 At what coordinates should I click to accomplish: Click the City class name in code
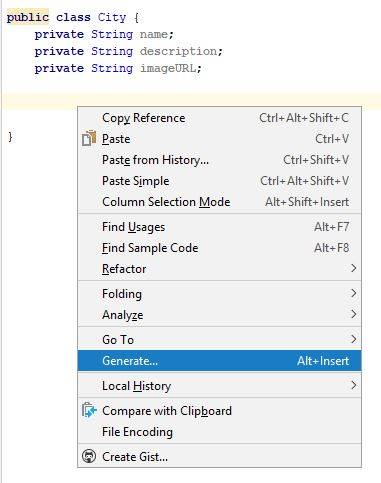pyautogui.click(x=112, y=17)
